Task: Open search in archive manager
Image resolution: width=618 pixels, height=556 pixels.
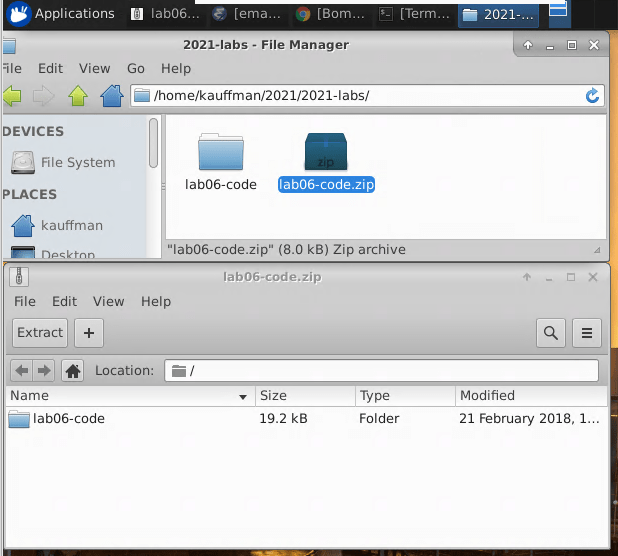Action: point(551,333)
